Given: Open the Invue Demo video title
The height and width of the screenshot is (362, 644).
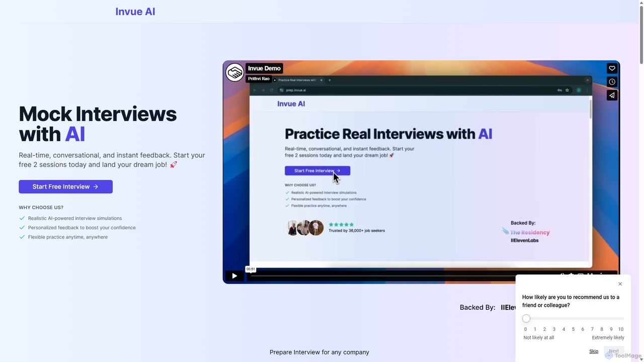Looking at the screenshot, I should click(264, 68).
